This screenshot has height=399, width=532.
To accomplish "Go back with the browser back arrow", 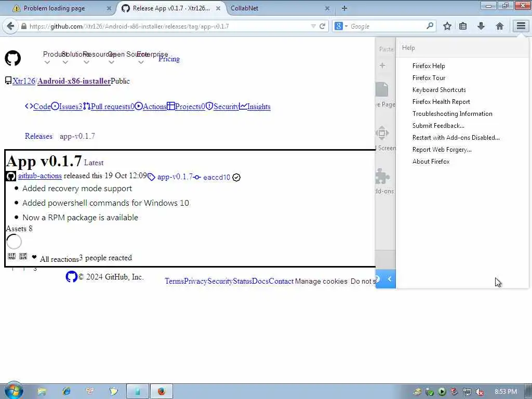I will coord(10,26).
